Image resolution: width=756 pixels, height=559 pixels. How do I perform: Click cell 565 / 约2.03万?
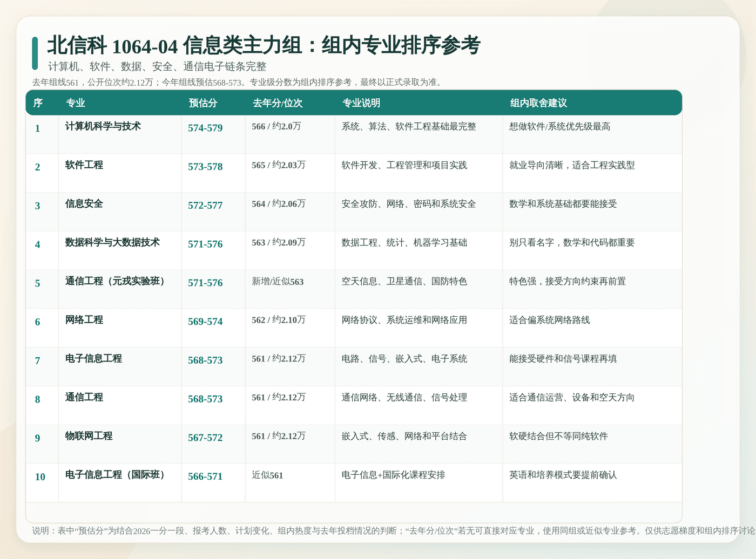[x=279, y=165]
